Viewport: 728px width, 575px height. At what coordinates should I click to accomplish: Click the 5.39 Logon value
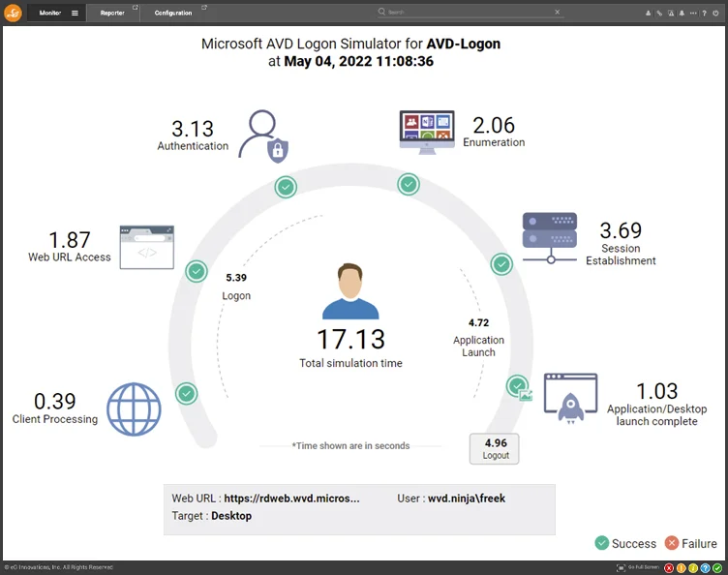pyautogui.click(x=236, y=278)
